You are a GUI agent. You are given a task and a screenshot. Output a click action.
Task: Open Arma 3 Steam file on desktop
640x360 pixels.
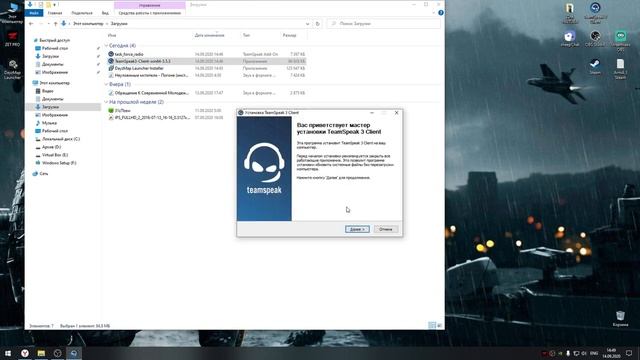620,69
